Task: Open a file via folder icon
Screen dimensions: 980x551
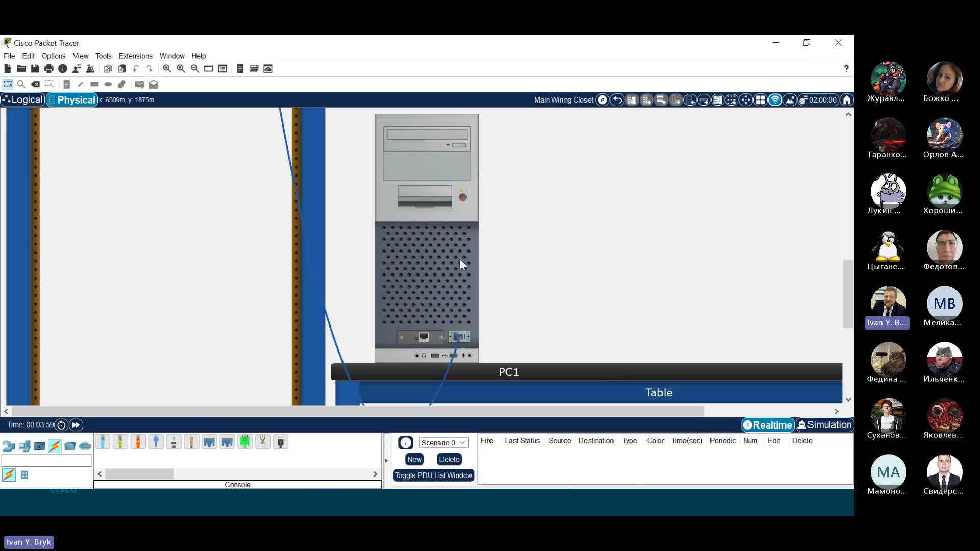Action: point(21,69)
